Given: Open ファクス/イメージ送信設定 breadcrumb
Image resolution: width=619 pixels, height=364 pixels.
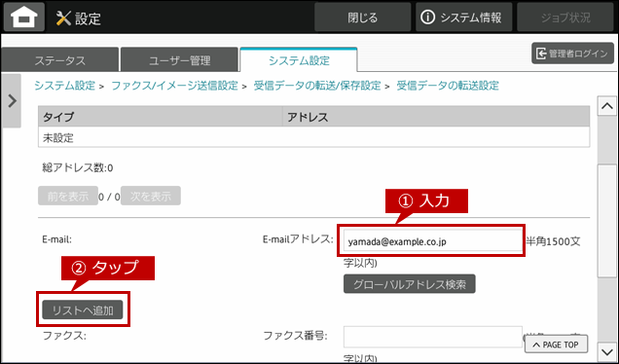Looking at the screenshot, I should point(174,86).
